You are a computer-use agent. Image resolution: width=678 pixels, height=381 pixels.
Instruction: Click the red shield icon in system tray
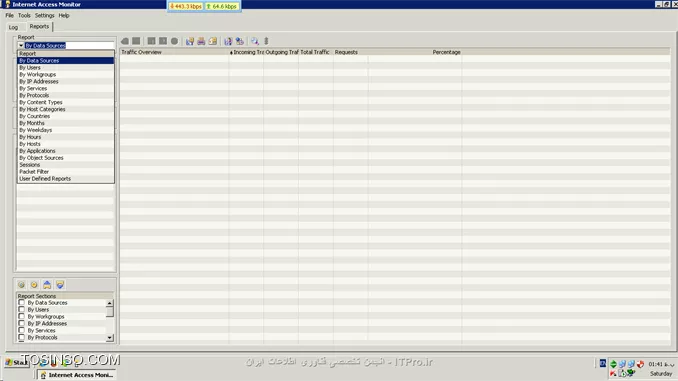coord(640,364)
